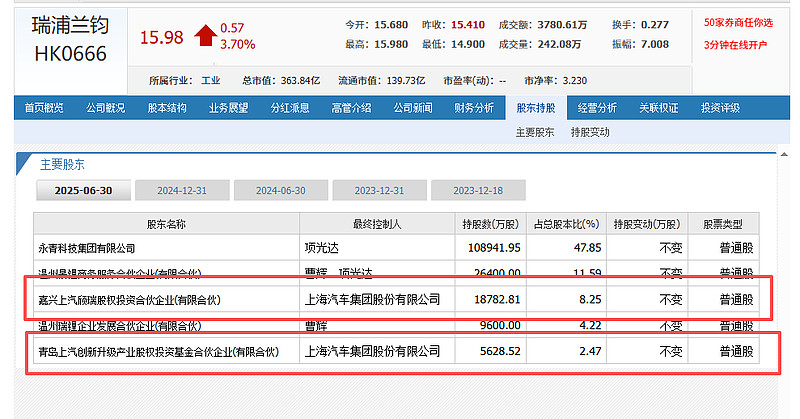800x419 pixels.
Task: Open the 高管介绍 tab
Action: (x=352, y=108)
